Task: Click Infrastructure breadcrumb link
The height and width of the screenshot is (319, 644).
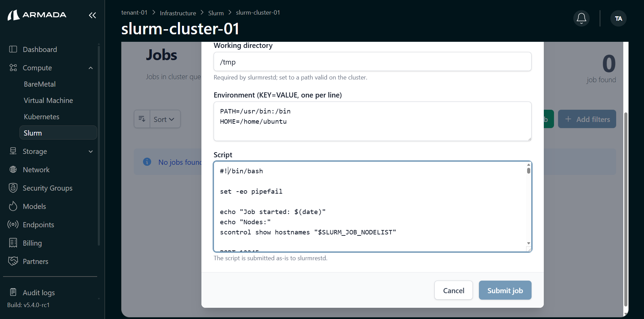Action: (x=178, y=13)
